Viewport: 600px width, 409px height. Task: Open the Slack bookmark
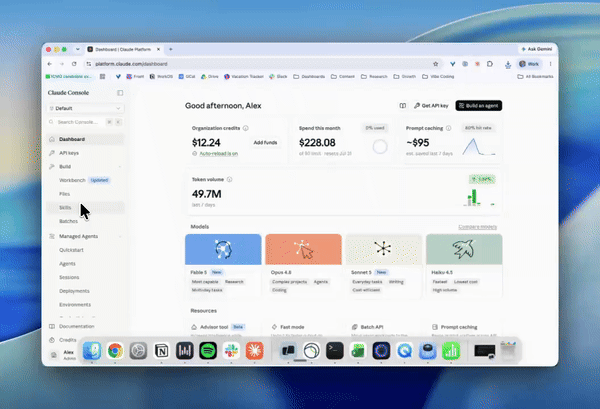278,77
